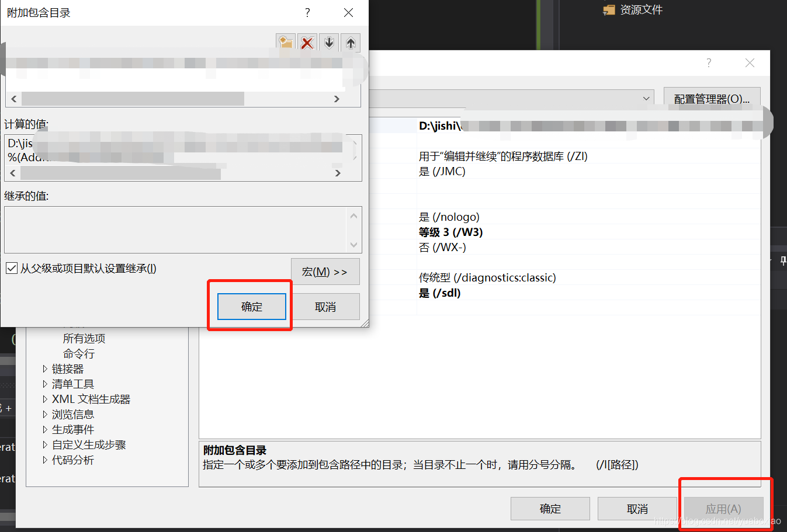Expand the 链接器 tree node
The height and width of the screenshot is (532, 787).
pyautogui.click(x=45, y=369)
